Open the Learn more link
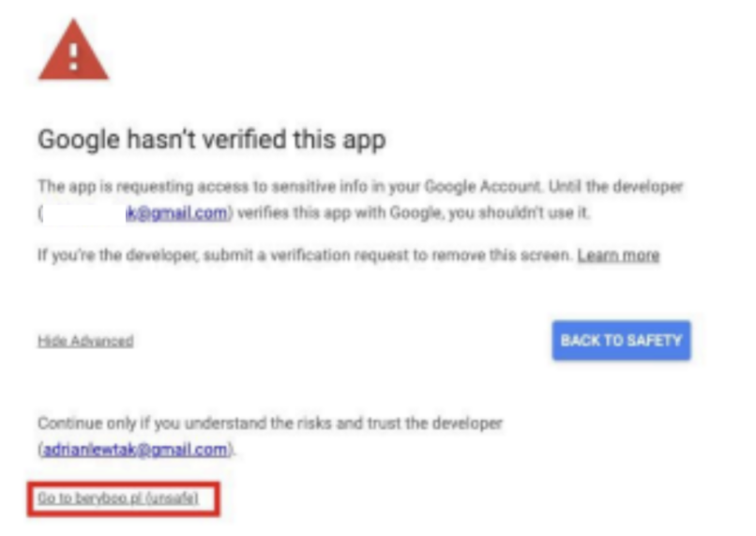 pyautogui.click(x=618, y=255)
